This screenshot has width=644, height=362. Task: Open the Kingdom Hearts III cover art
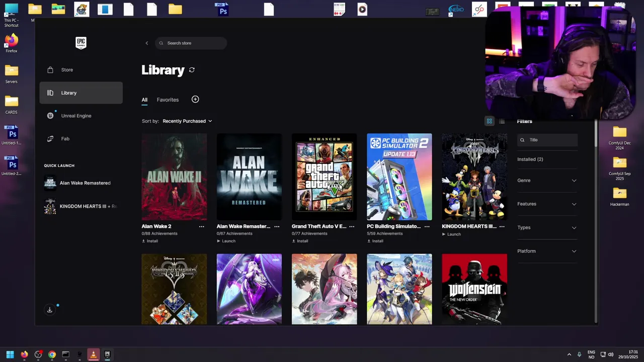click(474, 176)
